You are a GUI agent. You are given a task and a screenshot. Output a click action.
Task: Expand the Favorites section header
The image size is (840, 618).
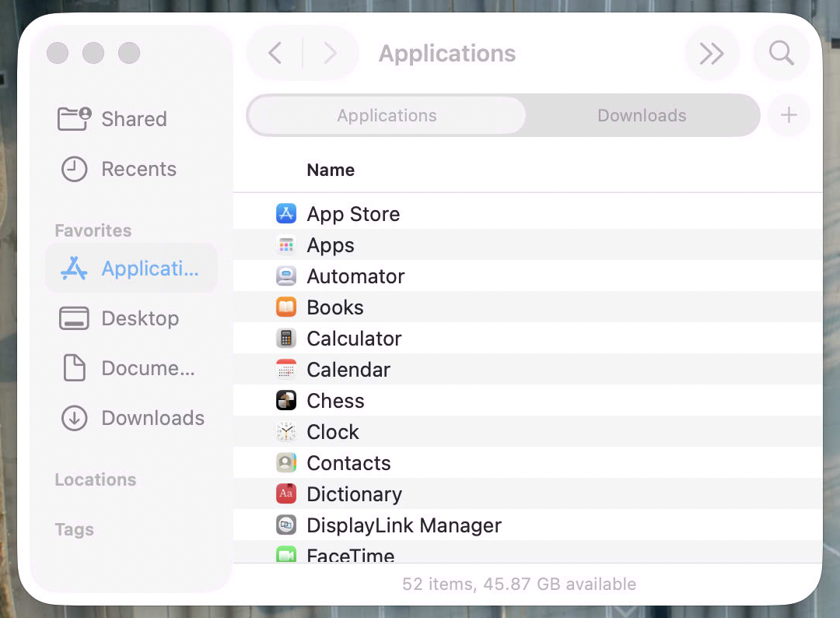93,230
